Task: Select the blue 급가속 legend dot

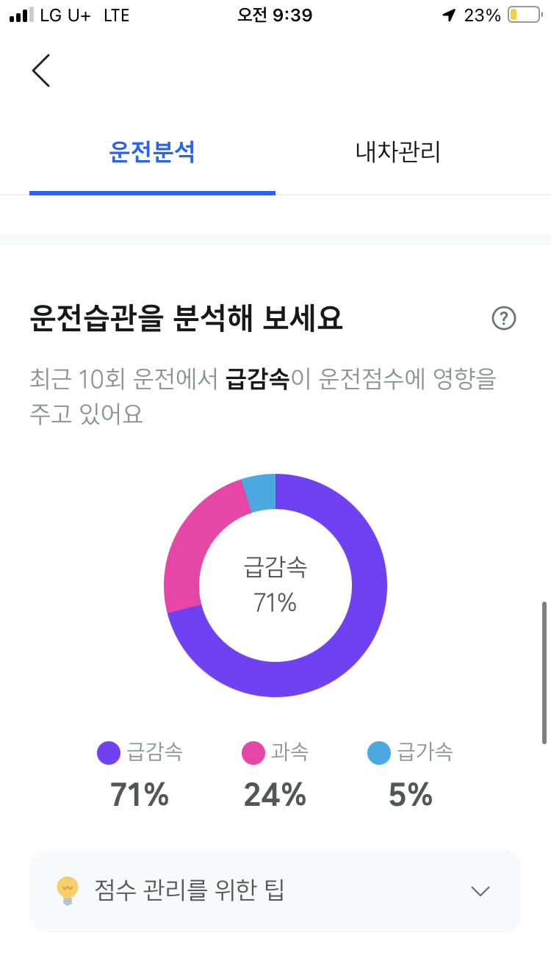Action: pyautogui.click(x=379, y=753)
